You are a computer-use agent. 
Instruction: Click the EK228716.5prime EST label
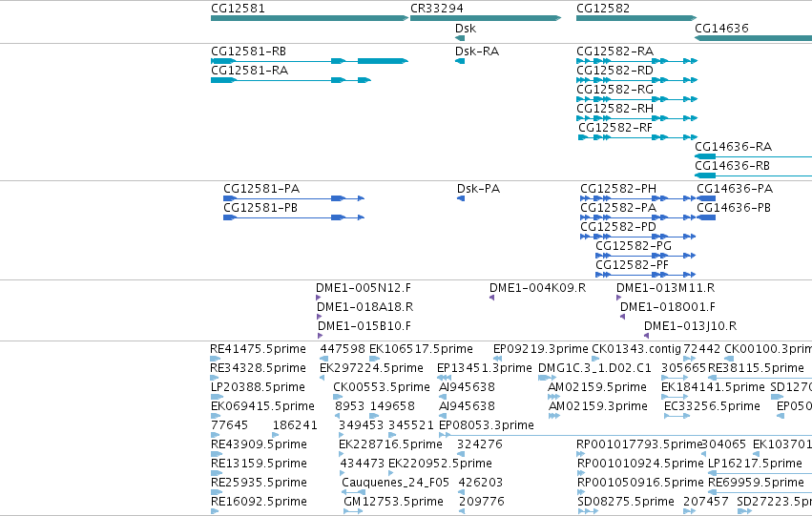(390, 444)
